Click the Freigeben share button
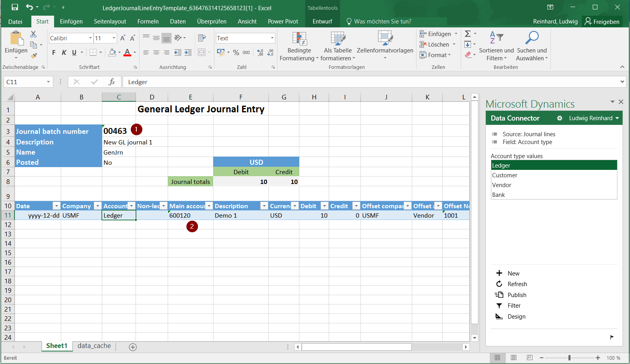This screenshot has width=630, height=364. click(x=602, y=22)
